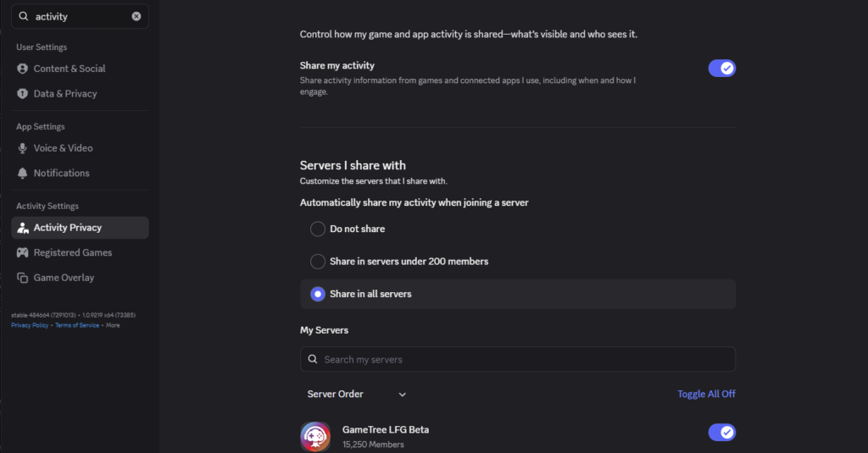This screenshot has width=868, height=453.
Task: Click the search magnifier icon in sidebar
Action: [x=24, y=16]
